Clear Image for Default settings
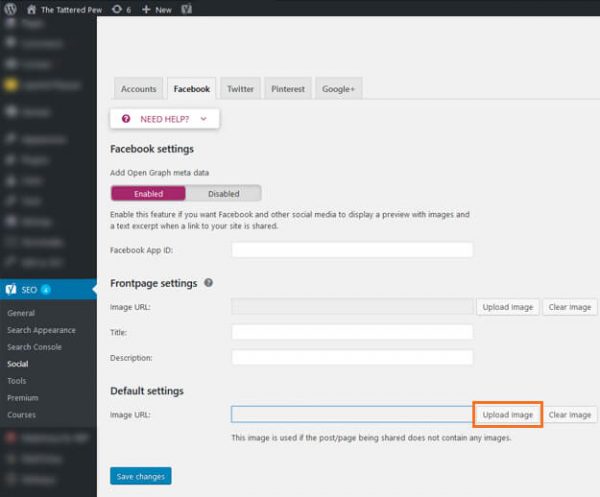This screenshot has width=600, height=497. click(570, 414)
